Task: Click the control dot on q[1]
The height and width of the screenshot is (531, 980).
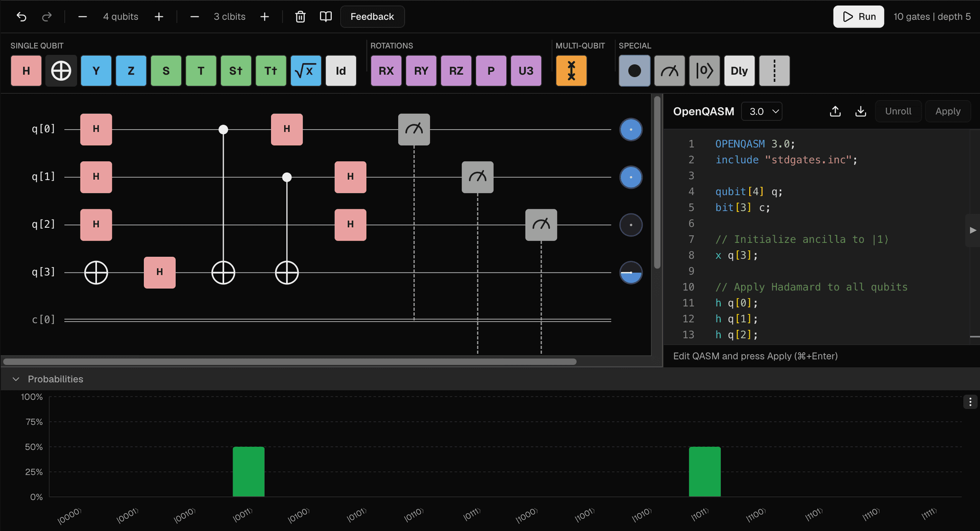Action: [x=287, y=177]
